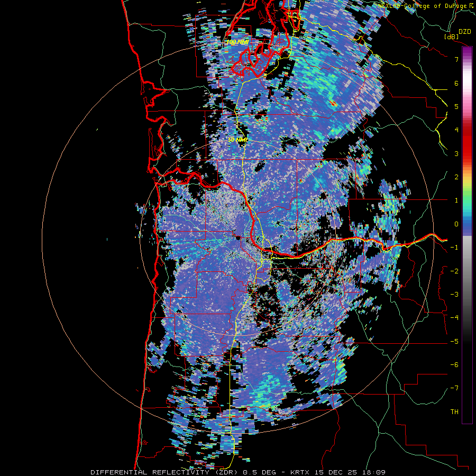Click the "50 NMI" range ring label
This screenshot has height=476, width=476.
click(237, 140)
